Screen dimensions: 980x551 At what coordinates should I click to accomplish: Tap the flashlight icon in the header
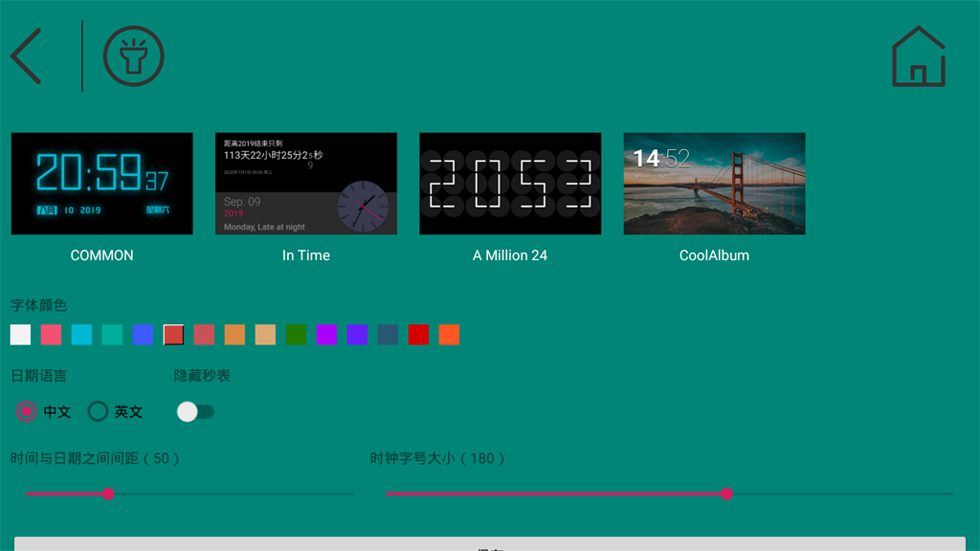coord(134,56)
